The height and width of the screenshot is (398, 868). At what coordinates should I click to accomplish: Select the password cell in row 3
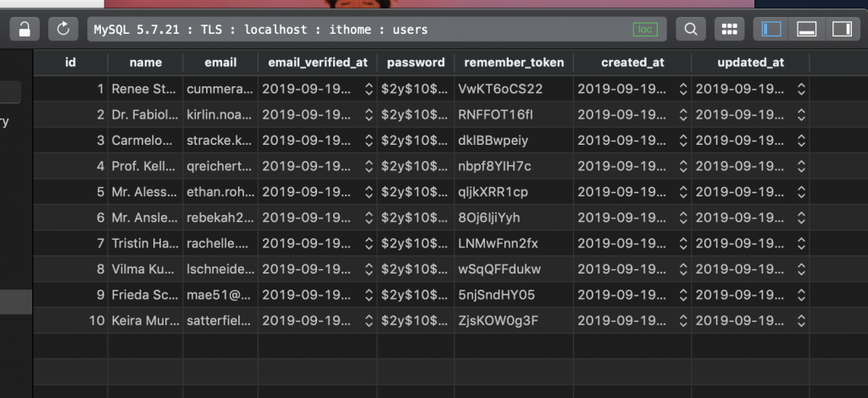tap(415, 141)
